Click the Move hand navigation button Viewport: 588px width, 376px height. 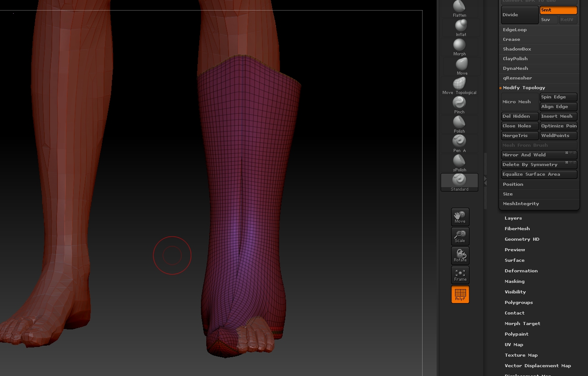coord(460,217)
